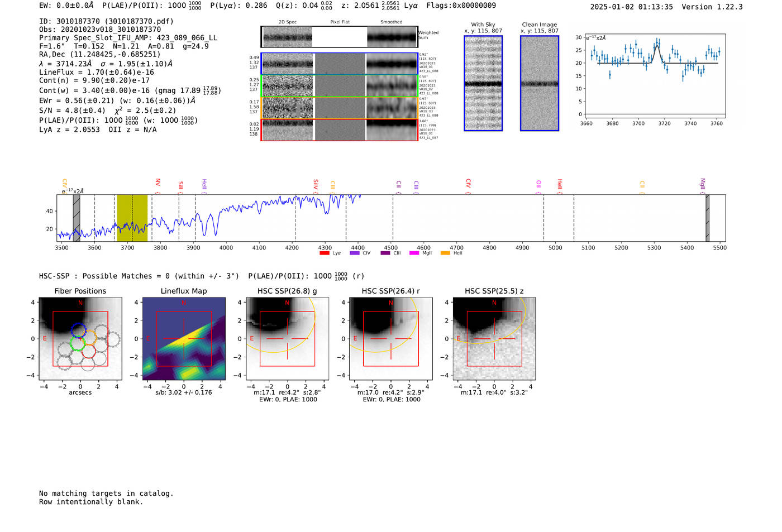Select the RA,Dec coordinates line
This screenshot has width=782, height=532.
pos(99,54)
